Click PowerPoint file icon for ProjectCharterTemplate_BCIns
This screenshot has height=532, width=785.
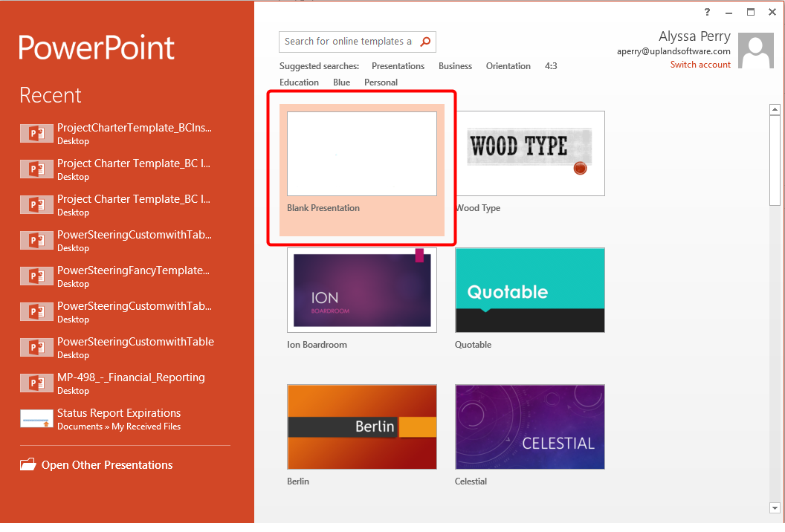click(36, 134)
